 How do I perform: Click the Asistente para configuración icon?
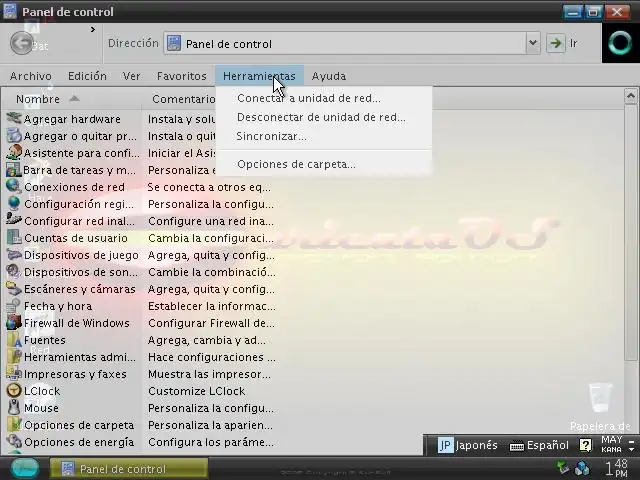[x=13, y=153]
